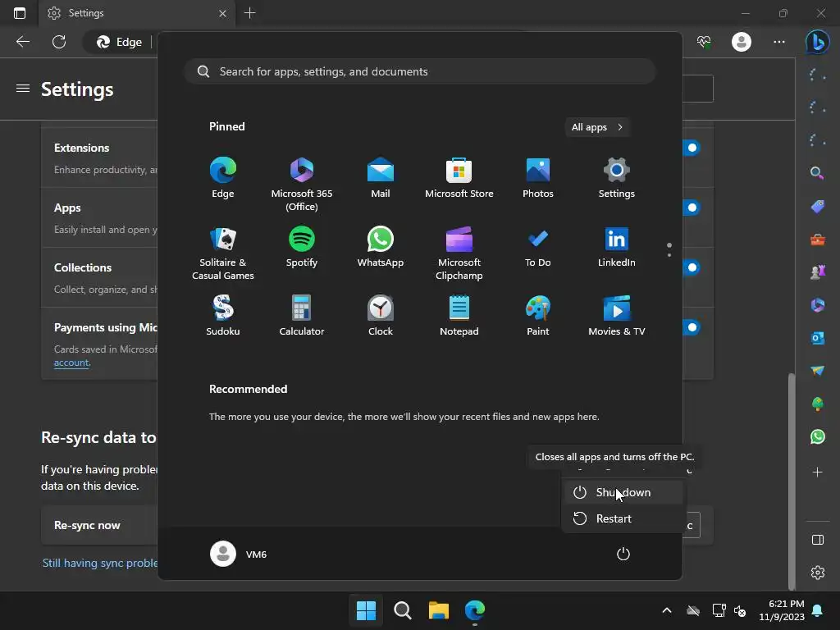Click the Edge settings page scrollbar
This screenshot has width=840, height=630.
(x=791, y=481)
